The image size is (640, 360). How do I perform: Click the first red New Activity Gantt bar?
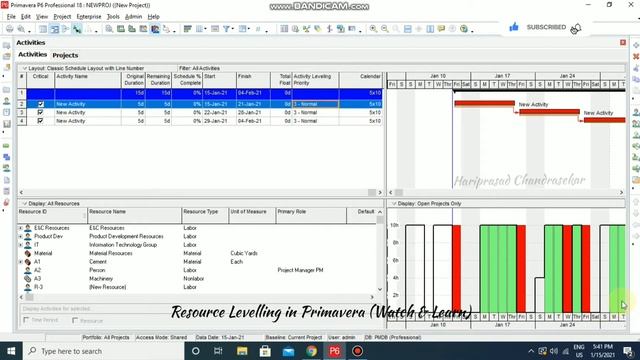tap(484, 104)
